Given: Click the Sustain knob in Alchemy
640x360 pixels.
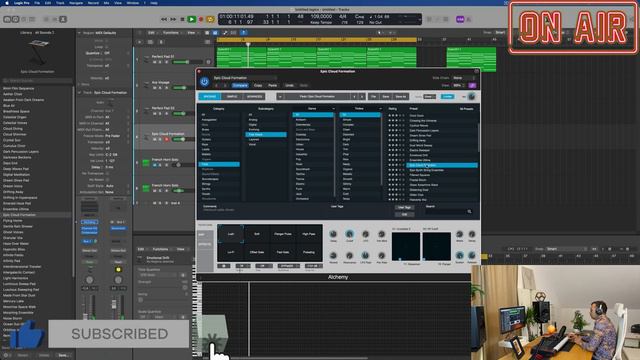Looking at the screenshot, I should point(460,256).
